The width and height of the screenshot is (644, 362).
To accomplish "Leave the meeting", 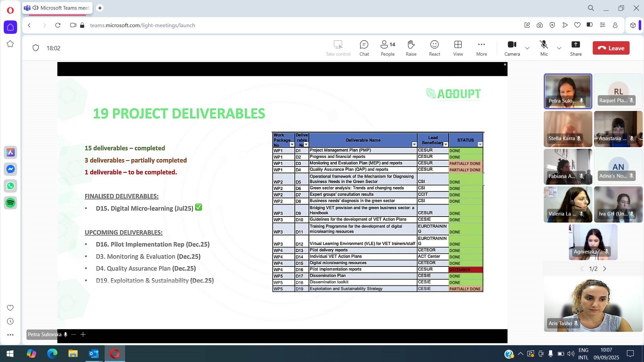I will [611, 48].
